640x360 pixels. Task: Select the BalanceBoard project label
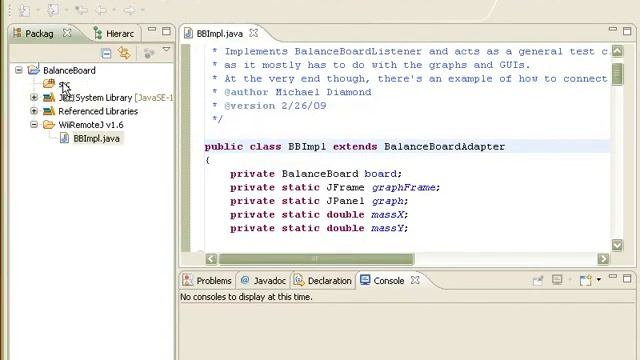(69, 70)
